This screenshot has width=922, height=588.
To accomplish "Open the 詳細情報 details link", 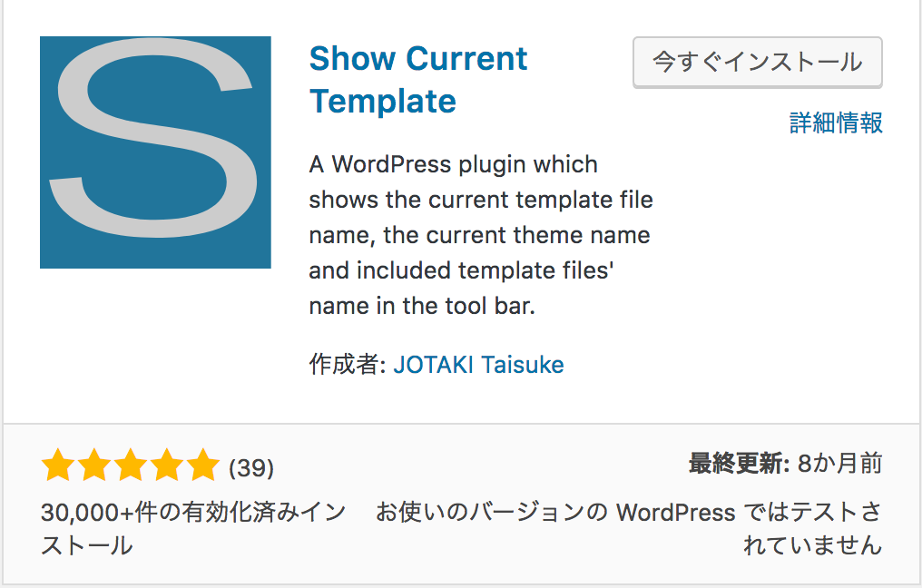I will click(x=836, y=122).
